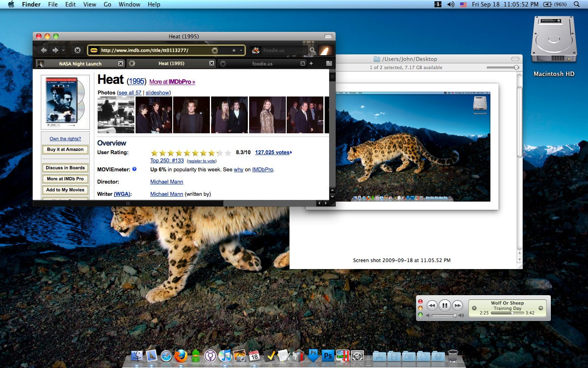Open the URL history dropdown arrow
The height and width of the screenshot is (368, 588).
pyautogui.click(x=241, y=50)
